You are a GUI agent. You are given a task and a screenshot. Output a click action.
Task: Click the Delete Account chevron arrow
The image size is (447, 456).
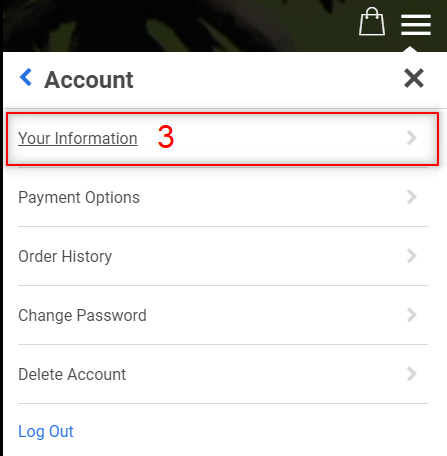(x=412, y=374)
